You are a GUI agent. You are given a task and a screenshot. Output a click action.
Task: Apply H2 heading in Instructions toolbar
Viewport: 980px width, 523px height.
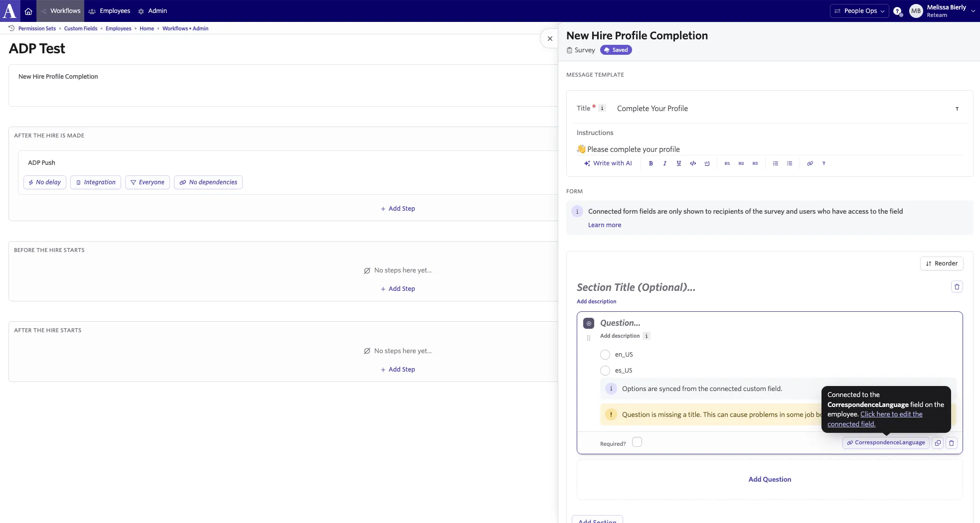point(741,163)
